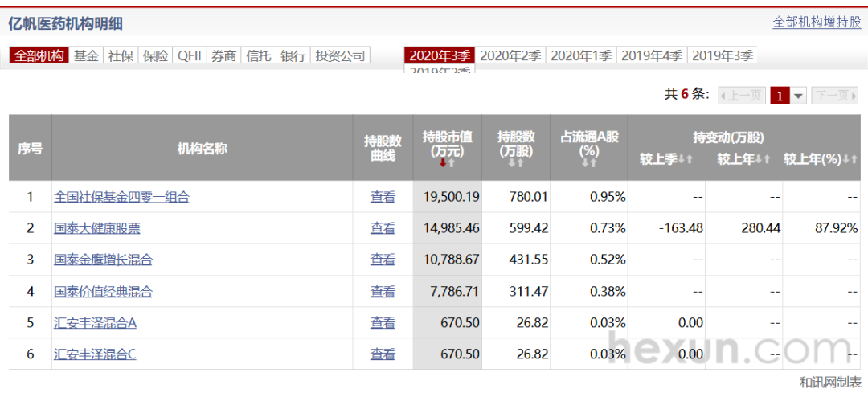The height and width of the screenshot is (393, 868).
Task: Click the 共6条 record count text
Action: tap(687, 95)
